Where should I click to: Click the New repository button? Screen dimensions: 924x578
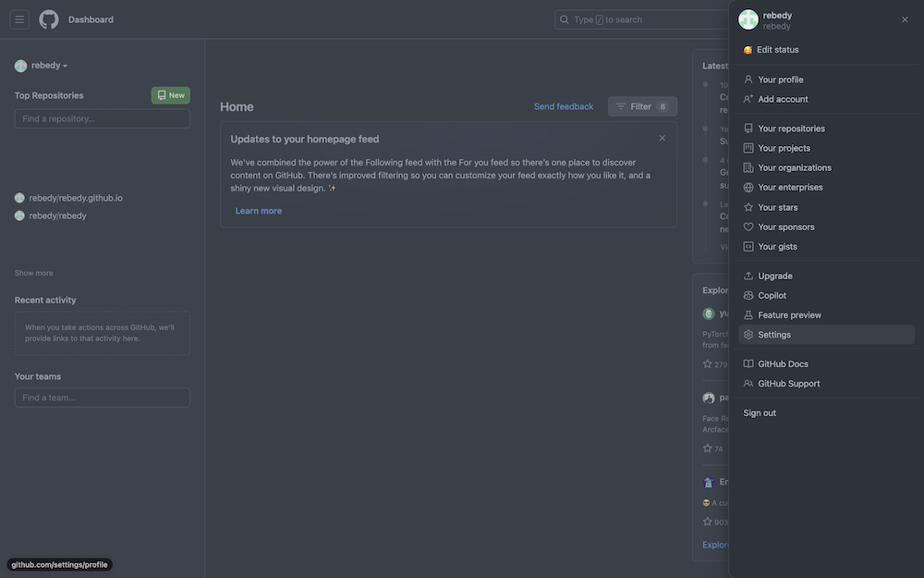tap(170, 95)
